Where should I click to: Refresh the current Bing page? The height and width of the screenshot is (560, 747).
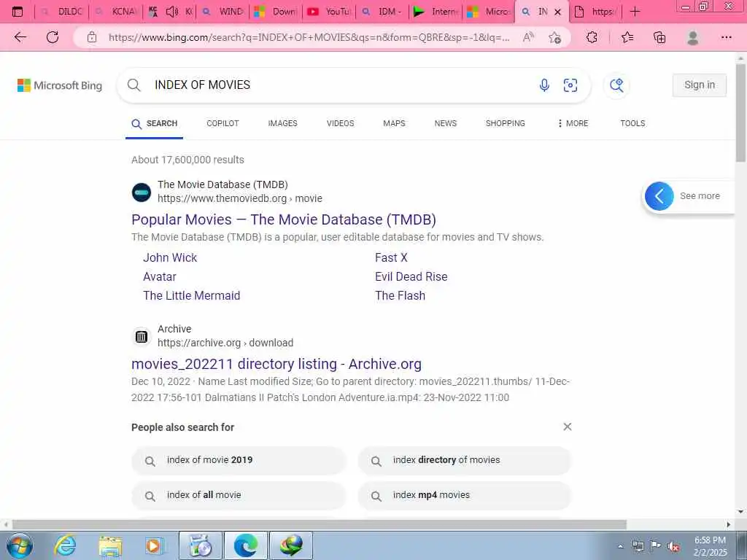point(53,37)
